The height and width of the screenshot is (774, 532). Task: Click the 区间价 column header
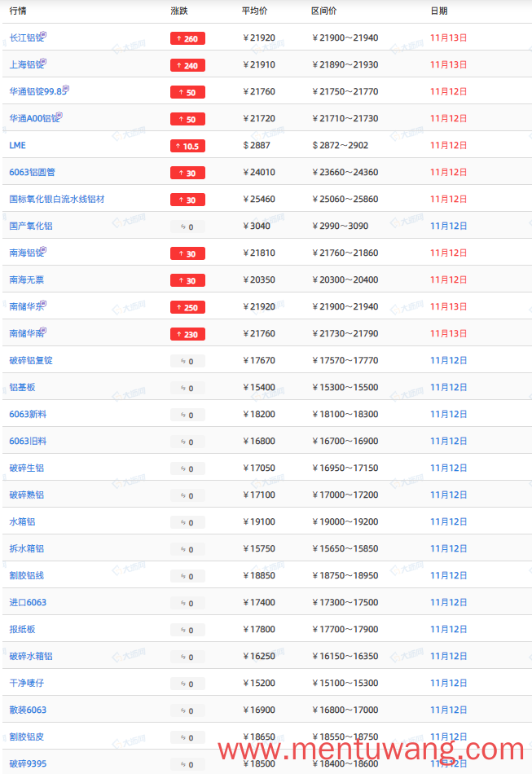pos(323,11)
